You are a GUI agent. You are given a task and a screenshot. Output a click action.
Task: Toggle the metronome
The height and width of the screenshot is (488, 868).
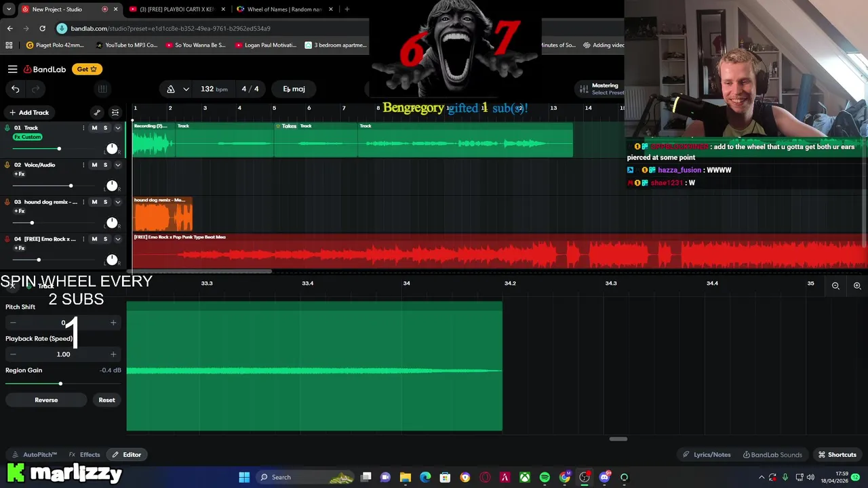tap(171, 89)
